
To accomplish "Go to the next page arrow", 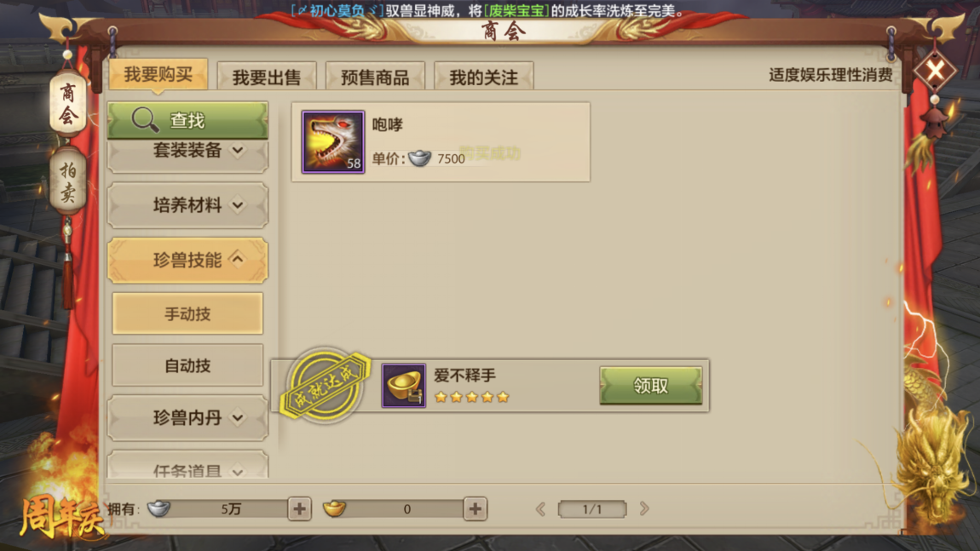I will click(x=644, y=508).
